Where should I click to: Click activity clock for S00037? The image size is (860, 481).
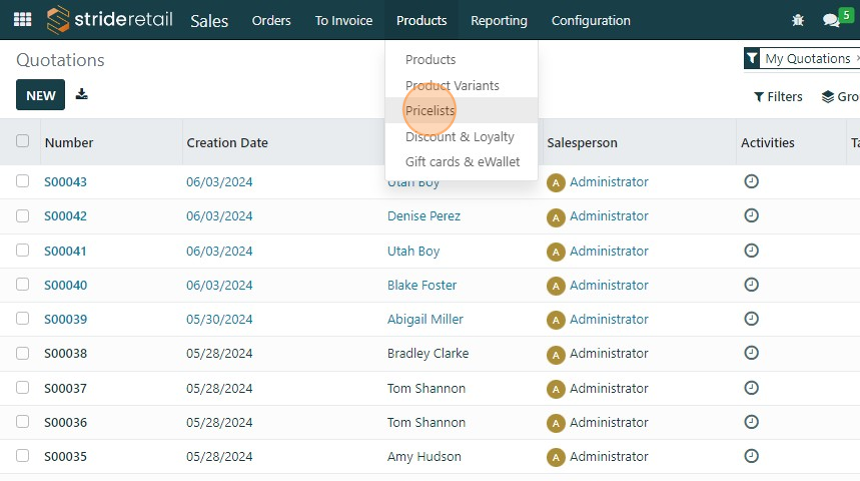pos(752,388)
